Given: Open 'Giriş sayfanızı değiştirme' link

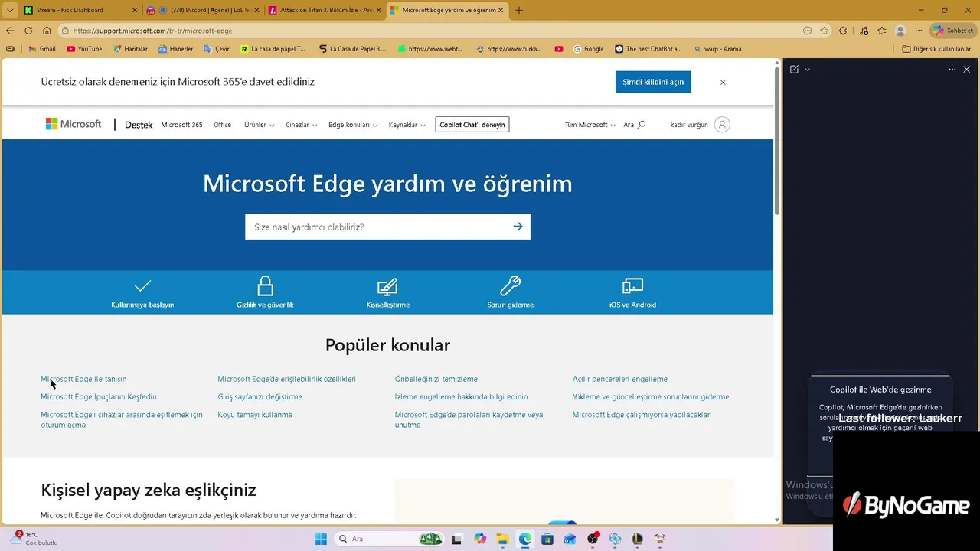Looking at the screenshot, I should [x=260, y=397].
